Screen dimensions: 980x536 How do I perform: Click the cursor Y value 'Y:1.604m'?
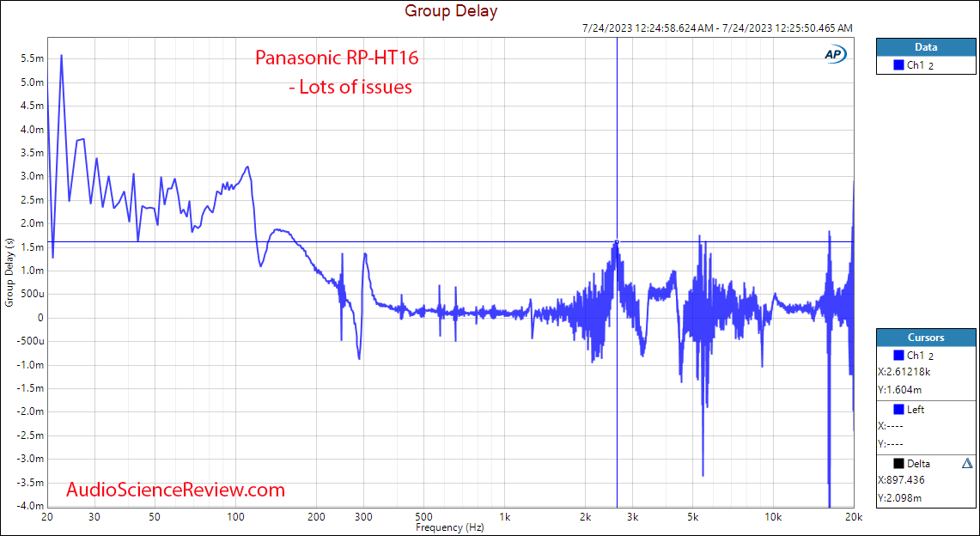click(x=900, y=391)
